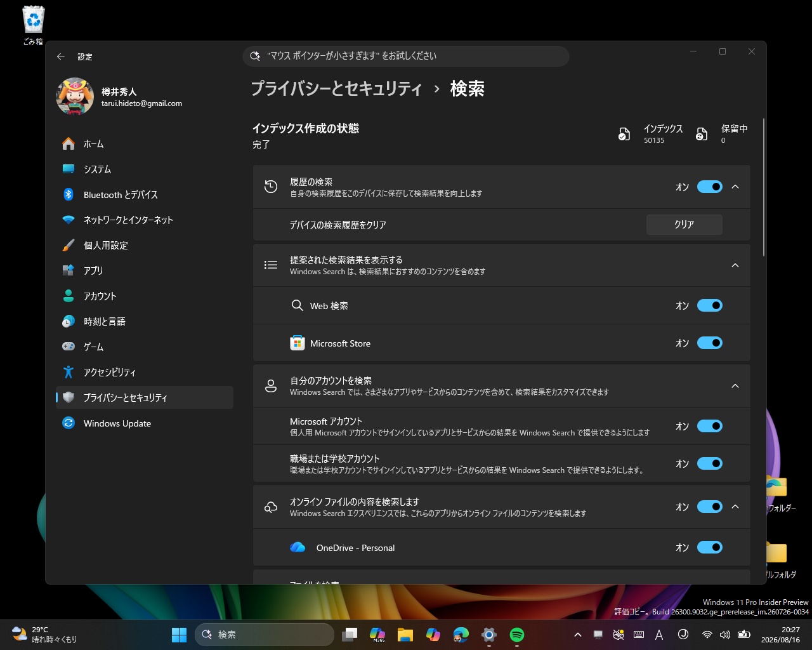Click the settings search input field
The width and height of the screenshot is (812, 650).
[x=406, y=56]
